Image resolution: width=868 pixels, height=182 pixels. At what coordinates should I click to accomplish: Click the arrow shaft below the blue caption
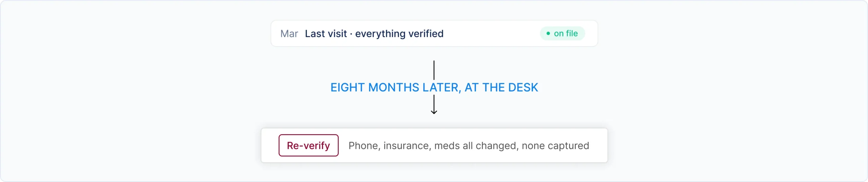(434, 103)
